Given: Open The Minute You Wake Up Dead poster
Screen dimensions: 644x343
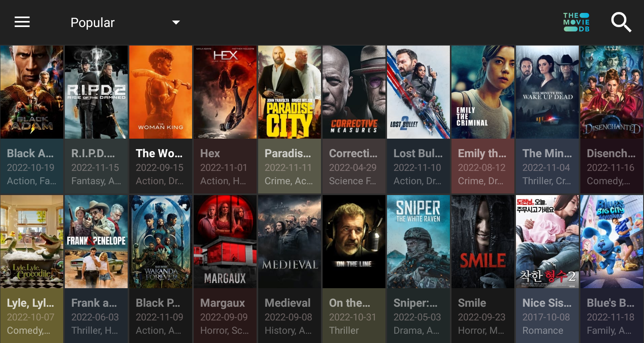Looking at the screenshot, I should coord(547,92).
